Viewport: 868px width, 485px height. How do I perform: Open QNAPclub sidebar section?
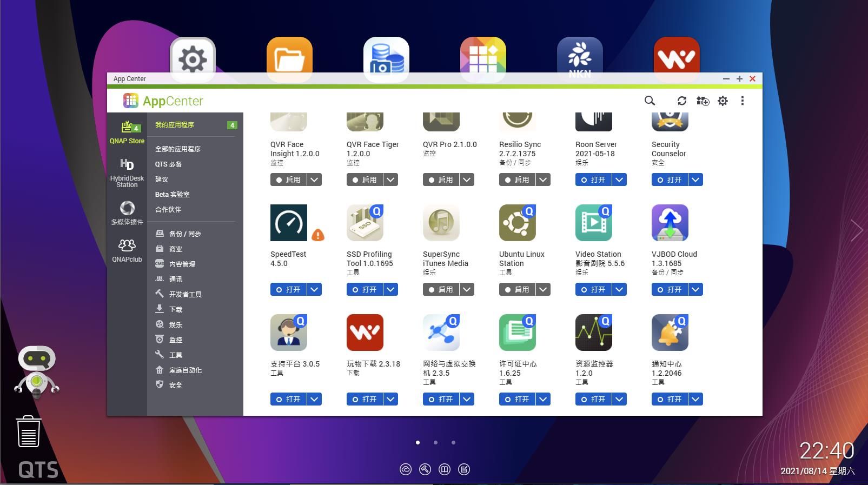point(127,251)
